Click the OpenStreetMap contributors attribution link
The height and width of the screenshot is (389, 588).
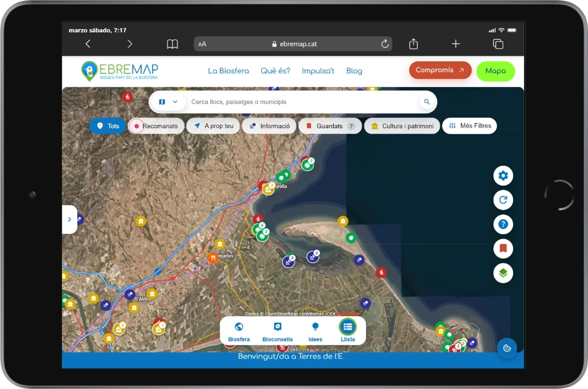pos(294,314)
